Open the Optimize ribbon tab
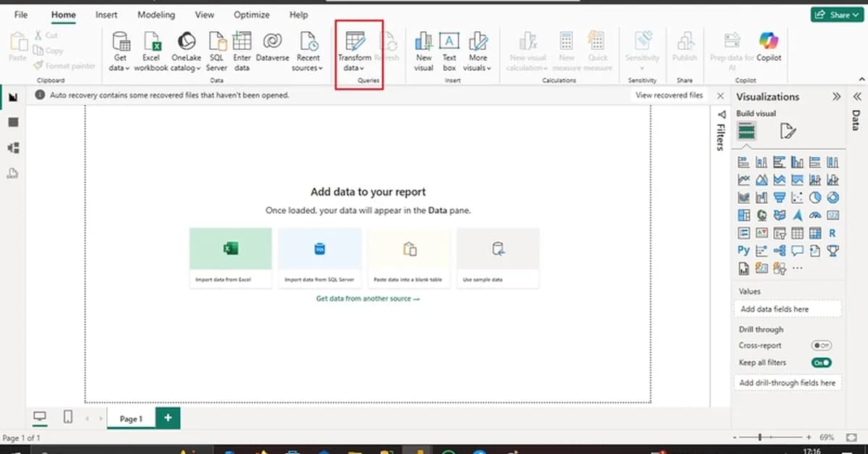 pos(252,14)
